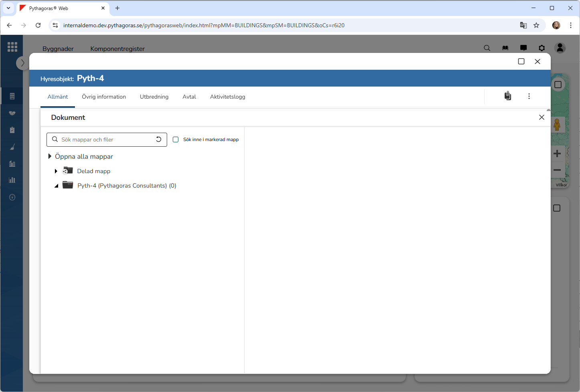Click the reset search refresh icon

(159, 139)
